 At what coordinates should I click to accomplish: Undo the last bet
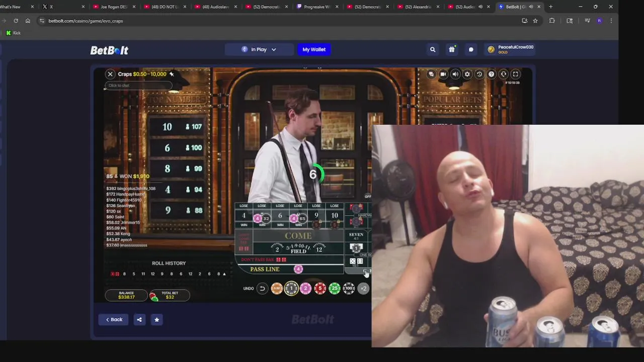click(x=262, y=288)
